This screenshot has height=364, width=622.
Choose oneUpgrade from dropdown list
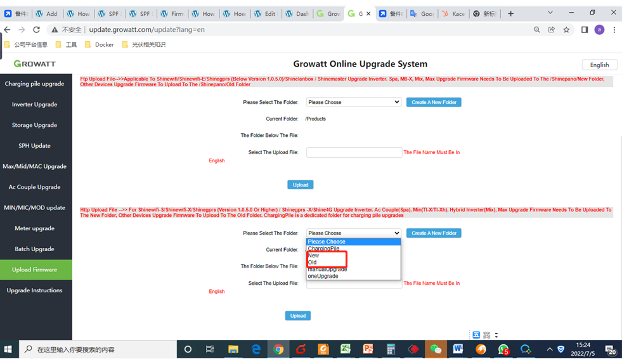click(353, 276)
